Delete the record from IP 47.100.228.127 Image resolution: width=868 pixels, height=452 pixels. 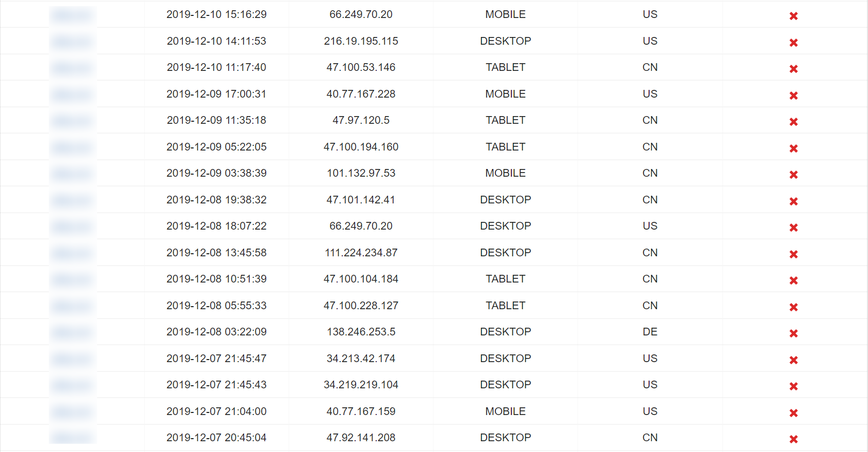click(793, 307)
